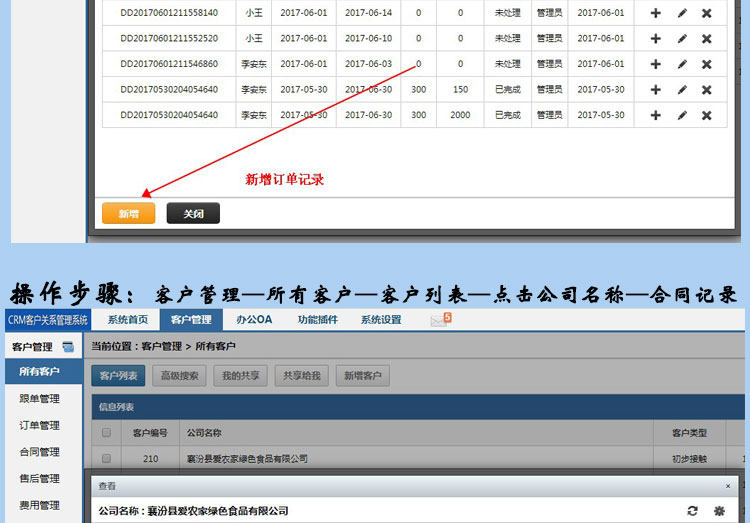
Task: Click the 客户管理 link in the breadcrumb
Action: [x=162, y=346]
